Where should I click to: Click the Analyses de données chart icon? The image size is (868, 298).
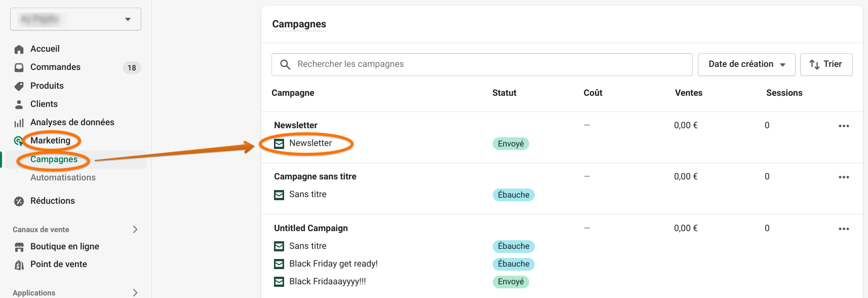tap(19, 123)
